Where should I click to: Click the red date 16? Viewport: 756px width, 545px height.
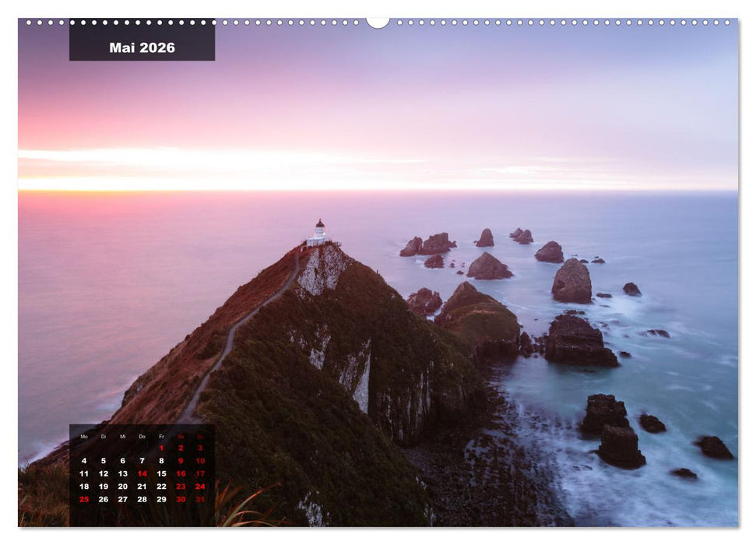(181, 473)
